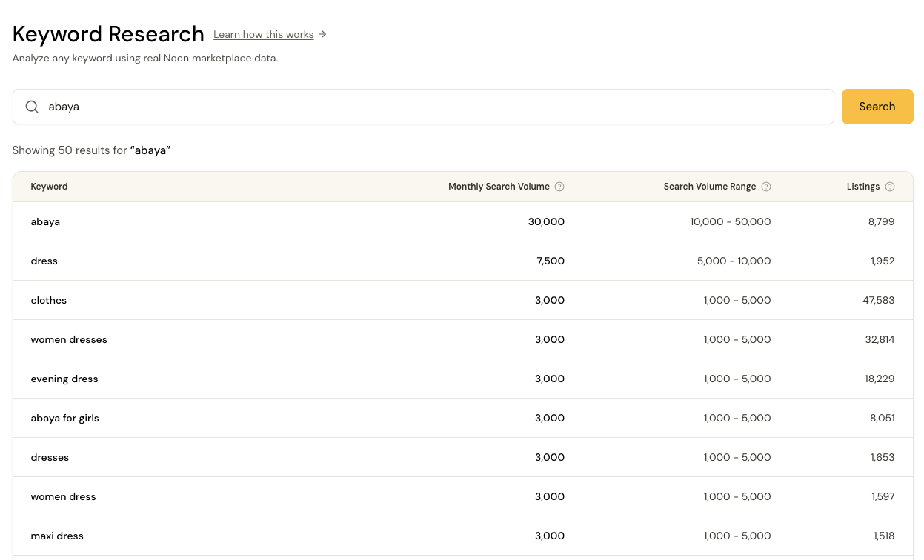Click the 8,051 listings value
This screenshot has height=560, width=924.
coord(883,418)
